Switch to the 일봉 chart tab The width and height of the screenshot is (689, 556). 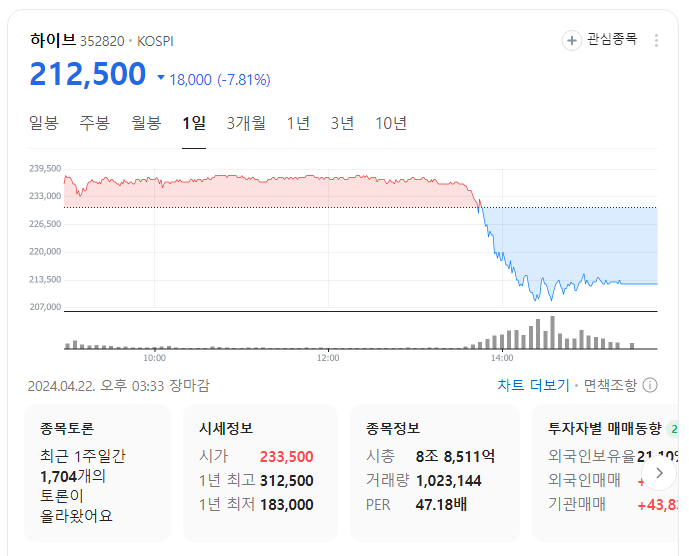[x=44, y=123]
